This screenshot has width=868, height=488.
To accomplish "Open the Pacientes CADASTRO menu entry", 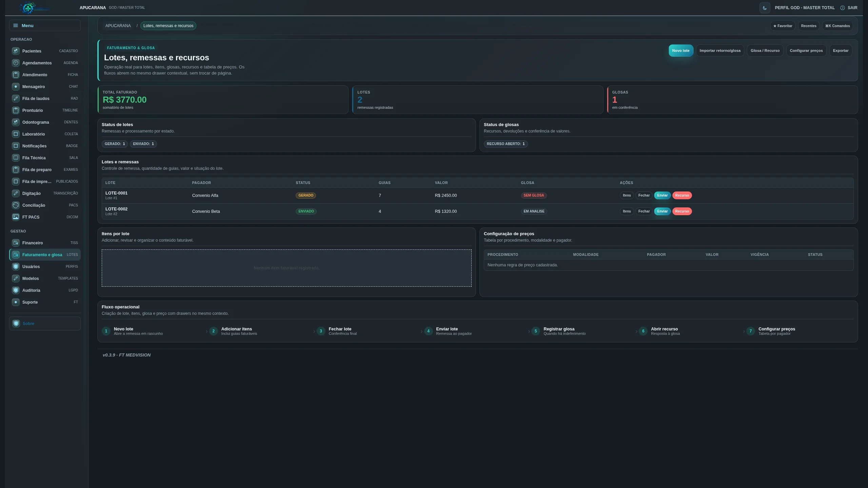I will pyautogui.click(x=45, y=51).
